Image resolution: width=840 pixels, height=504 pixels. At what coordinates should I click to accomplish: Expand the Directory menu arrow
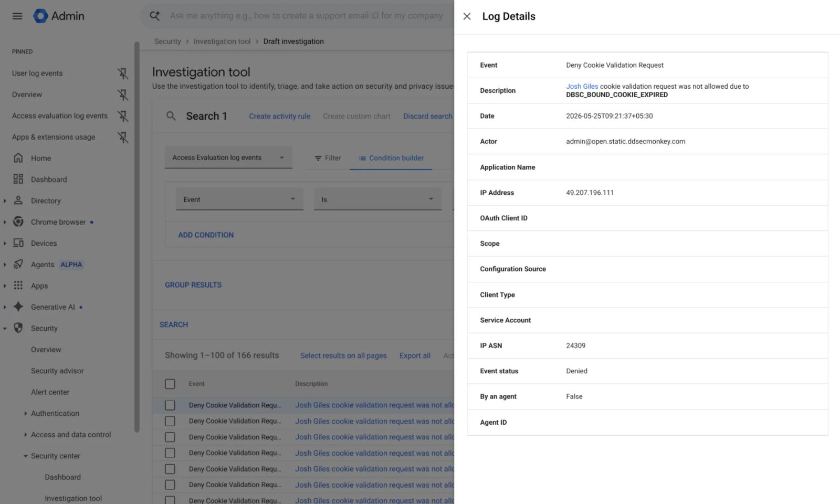[x=5, y=201]
